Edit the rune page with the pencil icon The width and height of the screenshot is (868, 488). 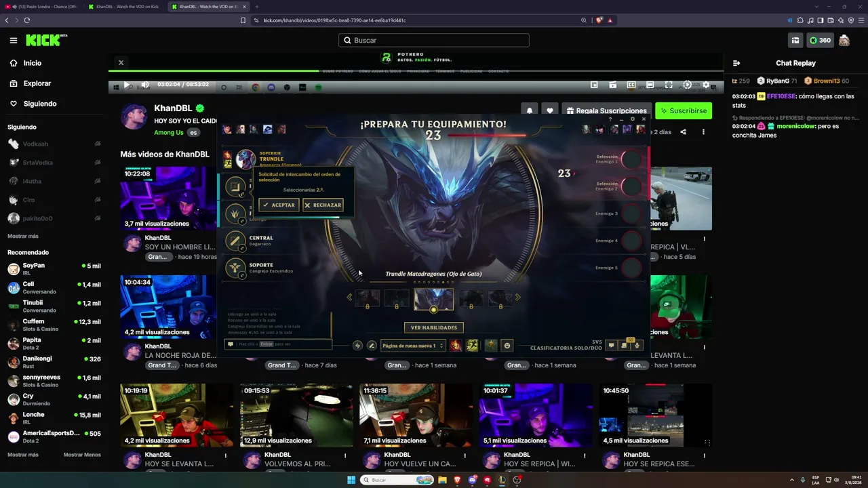[x=372, y=346]
